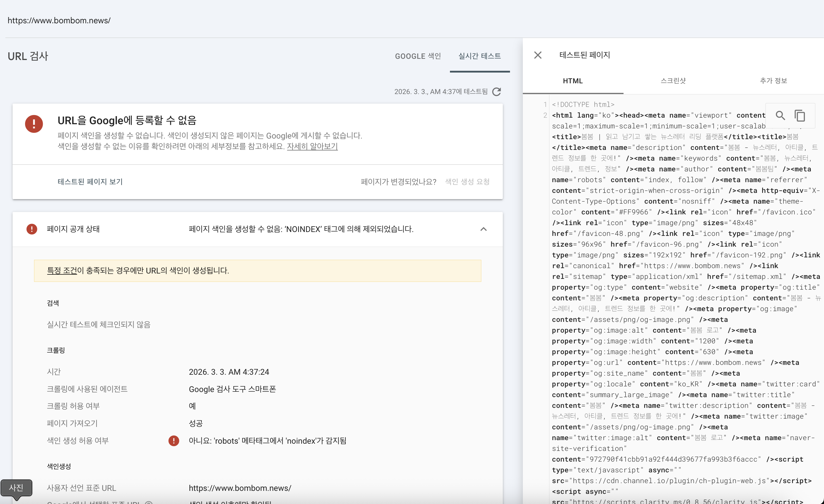Collapse the 페이지 공개 상태 section chevron
824x504 pixels.
pos(483,229)
